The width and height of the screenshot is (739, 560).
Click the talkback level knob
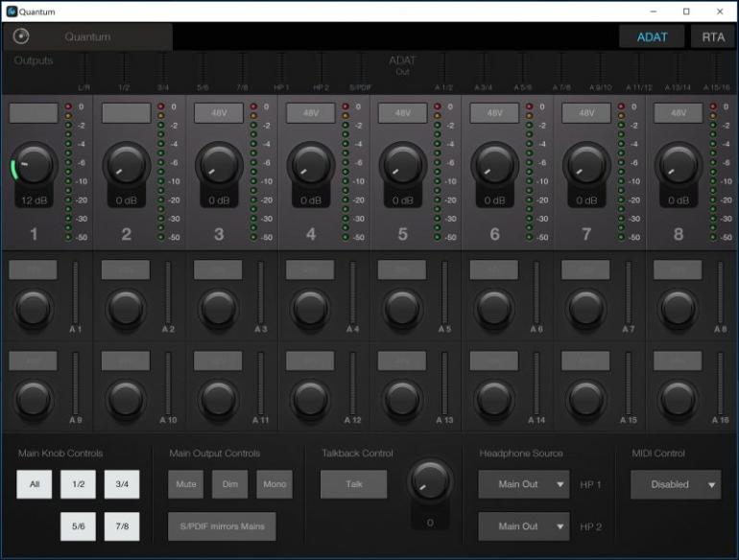coord(430,481)
